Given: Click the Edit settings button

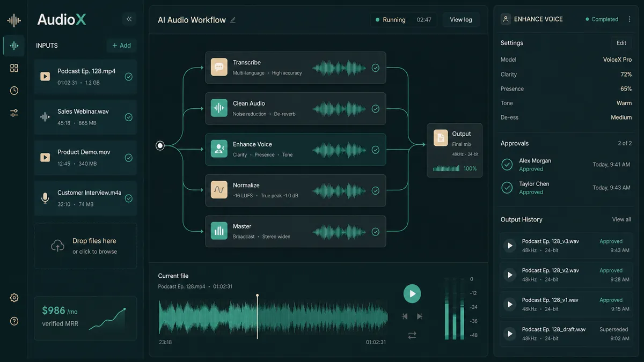Looking at the screenshot, I should coord(621,43).
